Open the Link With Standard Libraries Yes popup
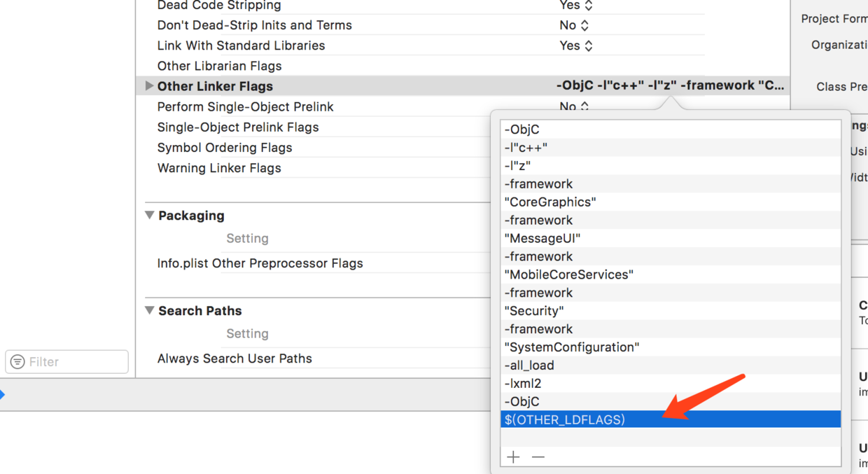This screenshot has width=868, height=474. click(576, 46)
